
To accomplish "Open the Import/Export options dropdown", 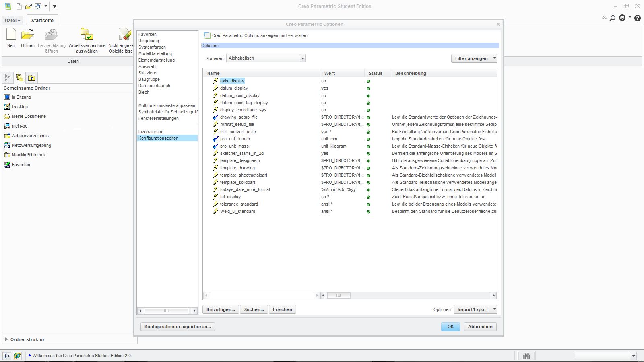I will coord(475,309).
